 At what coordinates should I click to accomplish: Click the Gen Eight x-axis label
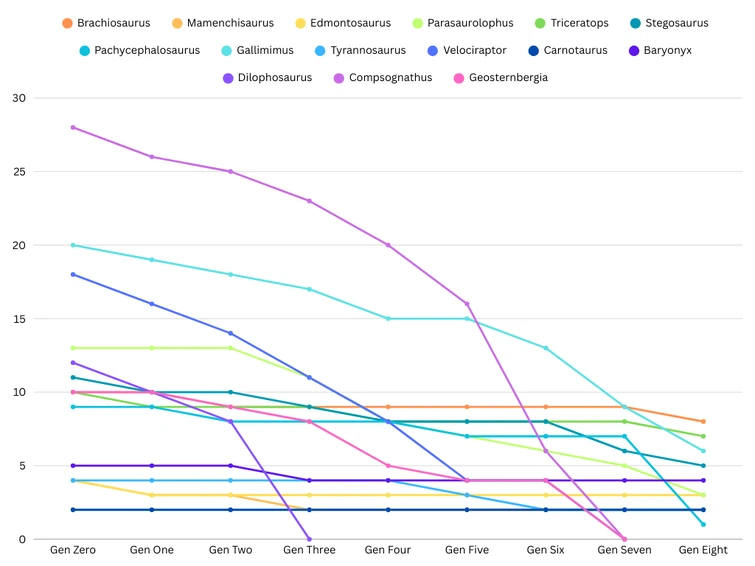pos(703,550)
